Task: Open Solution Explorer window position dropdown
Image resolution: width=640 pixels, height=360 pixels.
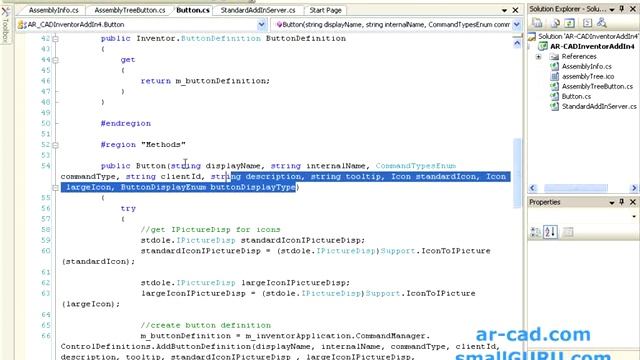Action: point(612,9)
